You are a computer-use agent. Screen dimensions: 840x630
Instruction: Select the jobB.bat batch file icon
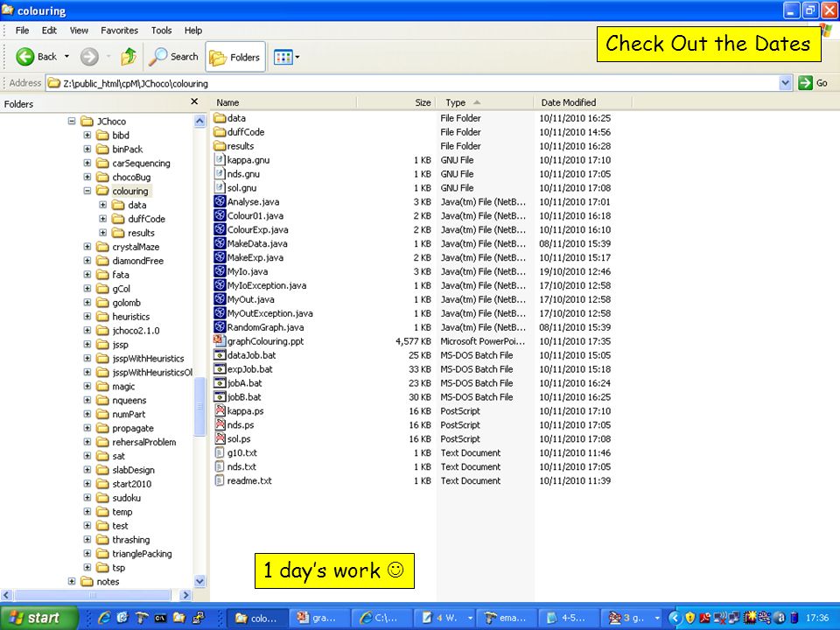click(220, 396)
